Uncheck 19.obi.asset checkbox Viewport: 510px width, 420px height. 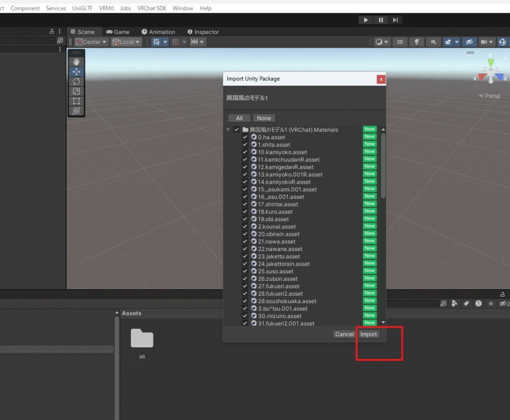click(245, 219)
